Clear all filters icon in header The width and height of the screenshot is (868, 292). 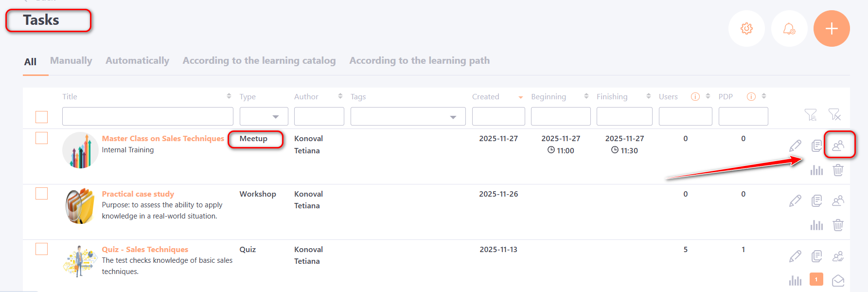(x=834, y=115)
